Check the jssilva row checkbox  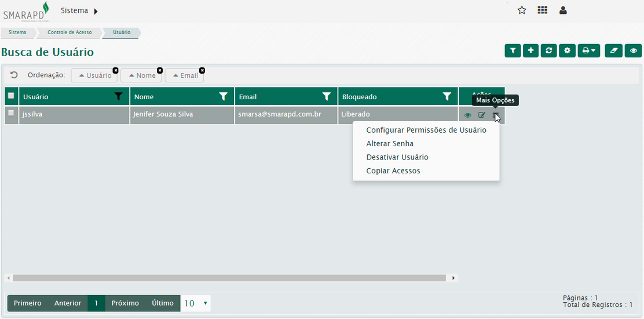pos(11,114)
